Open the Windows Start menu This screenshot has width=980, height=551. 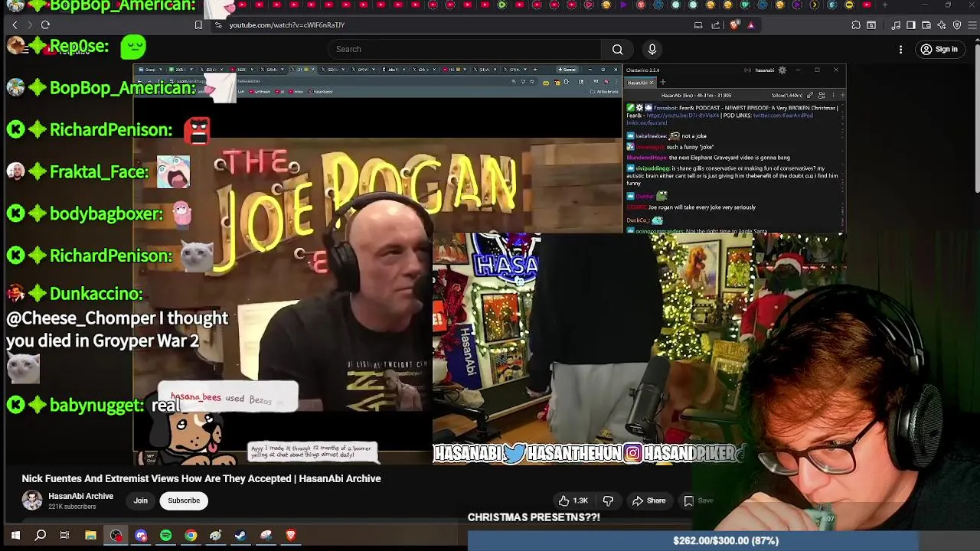(x=15, y=536)
